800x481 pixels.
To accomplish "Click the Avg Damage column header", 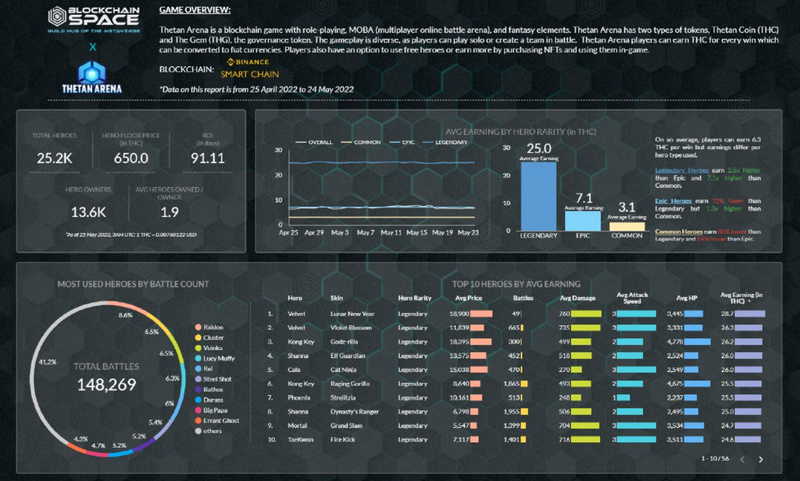I will (577, 298).
